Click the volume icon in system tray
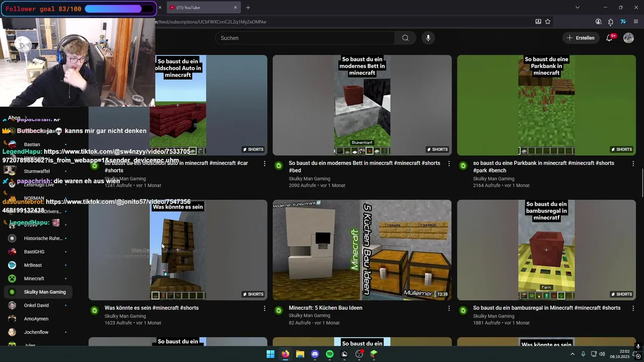 tap(602, 354)
